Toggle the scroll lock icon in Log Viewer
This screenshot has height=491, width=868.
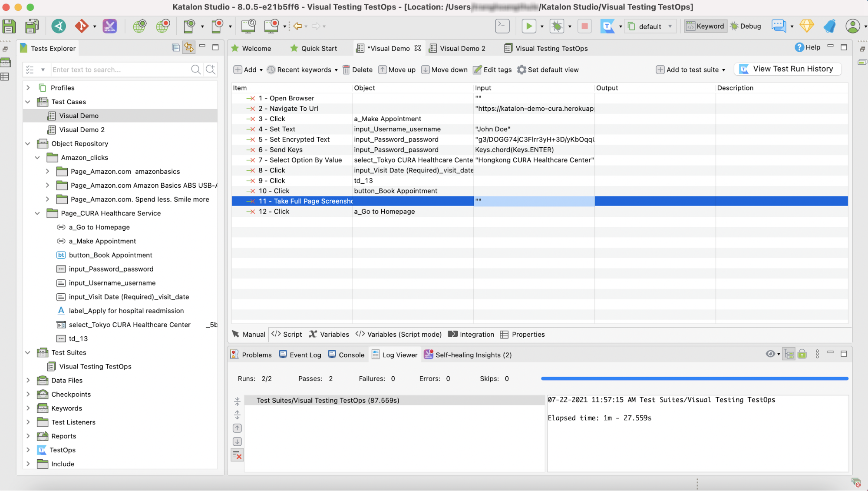(x=802, y=354)
